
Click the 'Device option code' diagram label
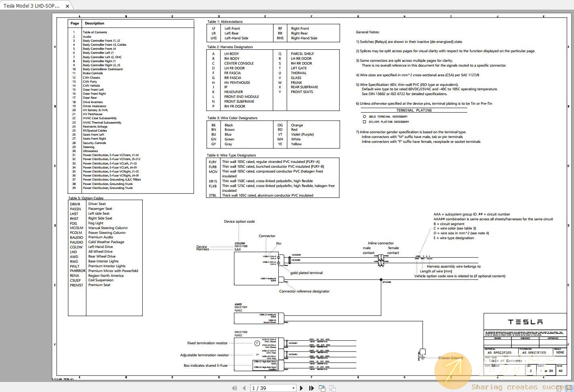pyautogui.click(x=239, y=221)
